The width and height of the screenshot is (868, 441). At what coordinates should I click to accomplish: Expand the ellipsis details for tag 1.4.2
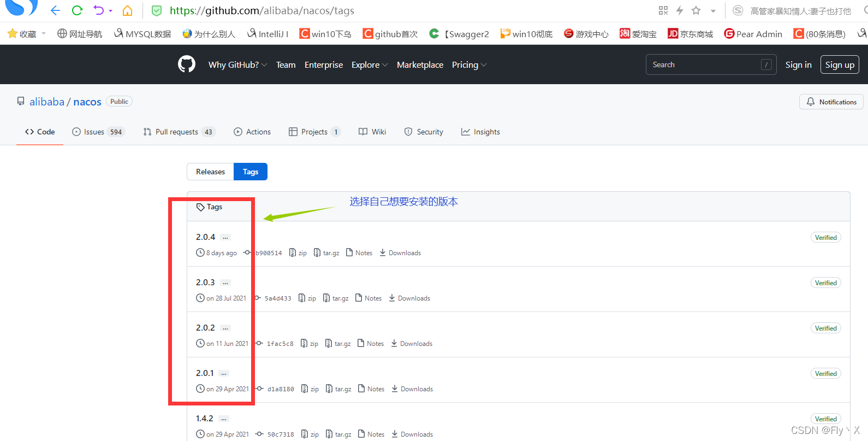[x=224, y=419]
